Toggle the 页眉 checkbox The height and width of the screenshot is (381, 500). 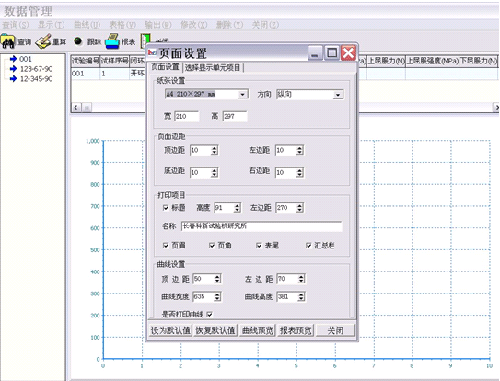pos(166,245)
